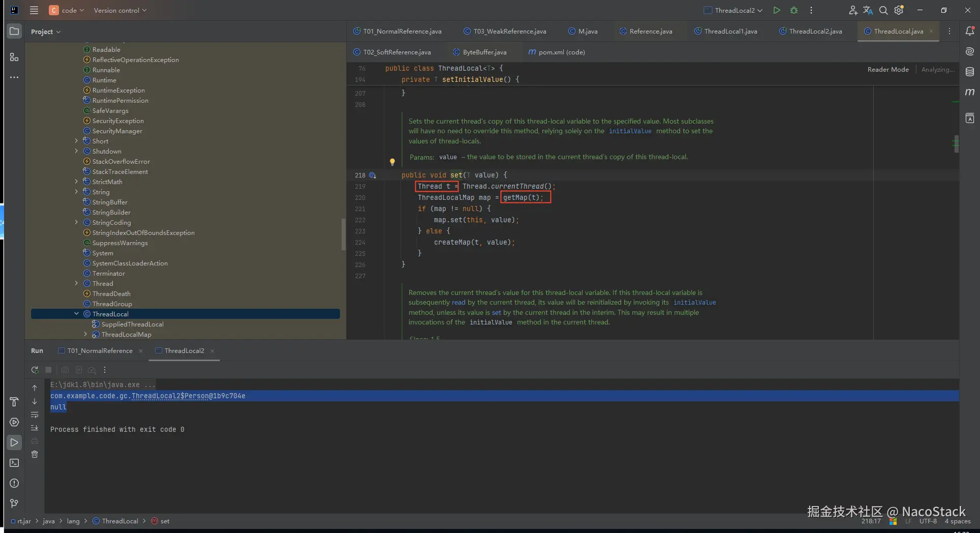
Task: Click the initialValue link in set documentation
Action: pos(630,131)
